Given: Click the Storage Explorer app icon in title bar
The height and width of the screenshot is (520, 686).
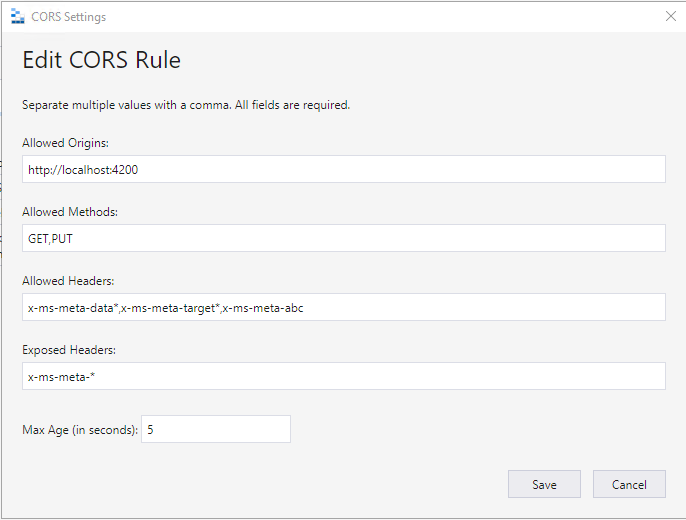Looking at the screenshot, I should 18,16.
